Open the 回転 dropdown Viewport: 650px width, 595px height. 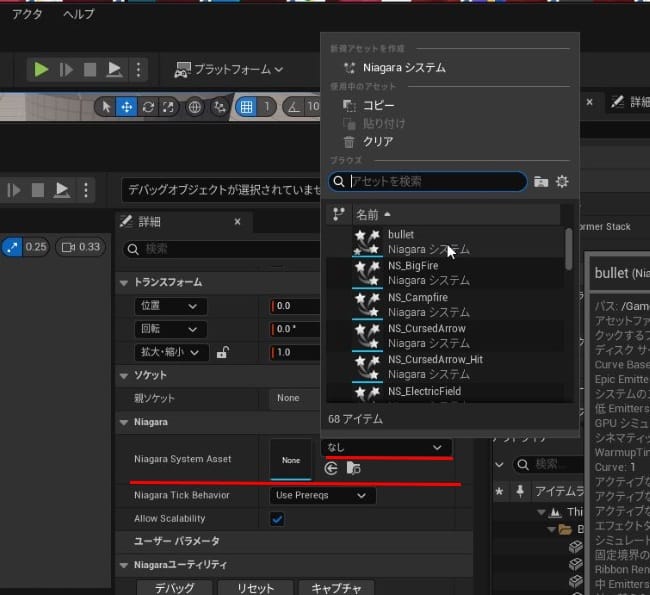(170, 329)
